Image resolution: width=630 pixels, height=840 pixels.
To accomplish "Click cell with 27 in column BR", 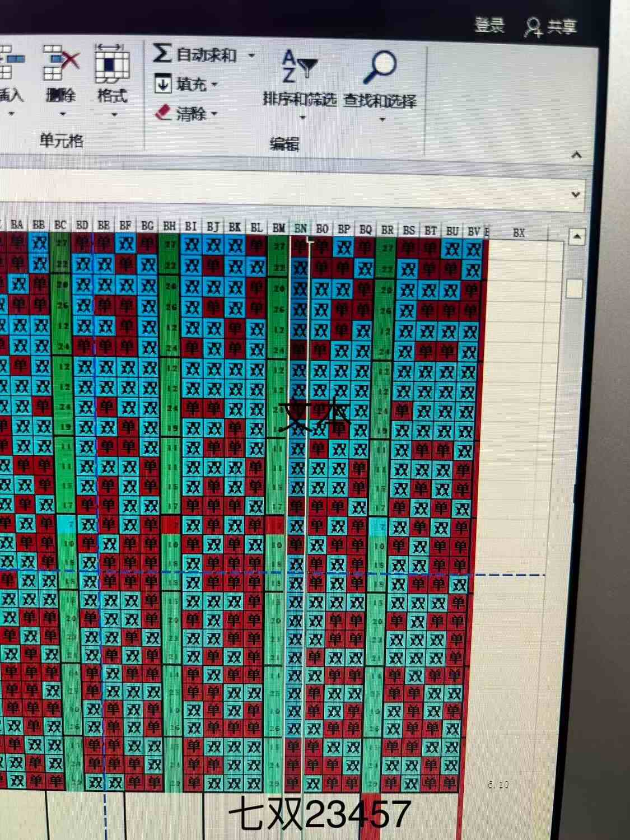I will coord(387,248).
